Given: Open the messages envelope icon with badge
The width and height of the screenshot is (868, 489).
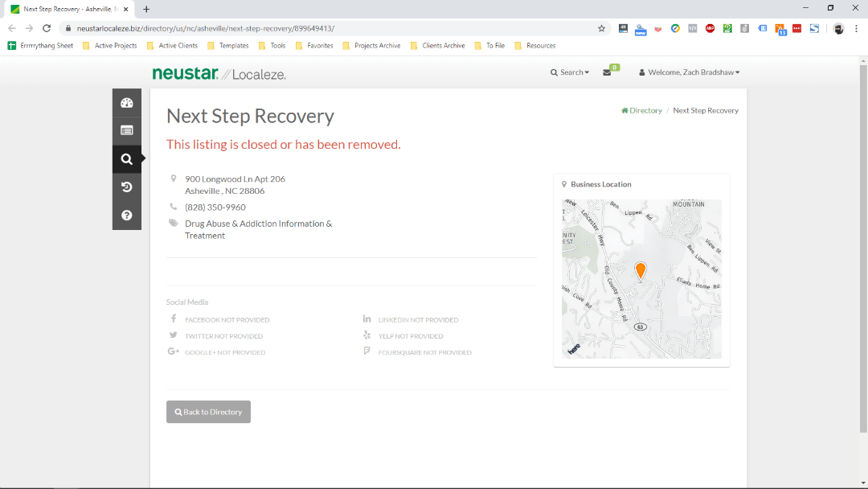Looking at the screenshot, I should 611,71.
